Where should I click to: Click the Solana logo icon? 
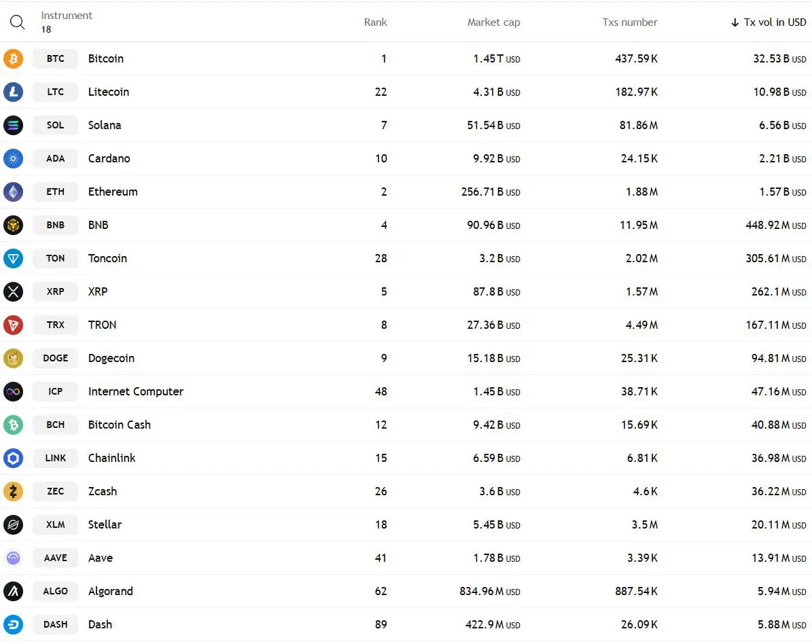pyautogui.click(x=14, y=125)
